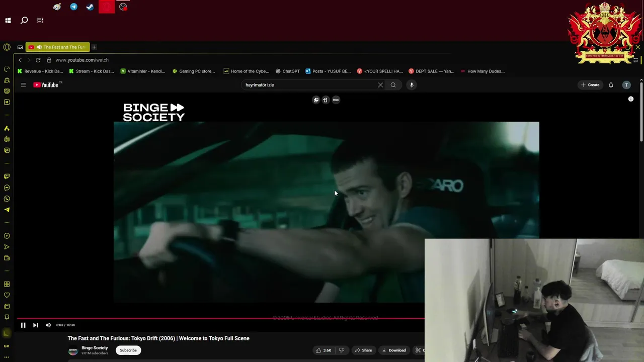Open a new browser tab
644x362 pixels.
[94, 47]
